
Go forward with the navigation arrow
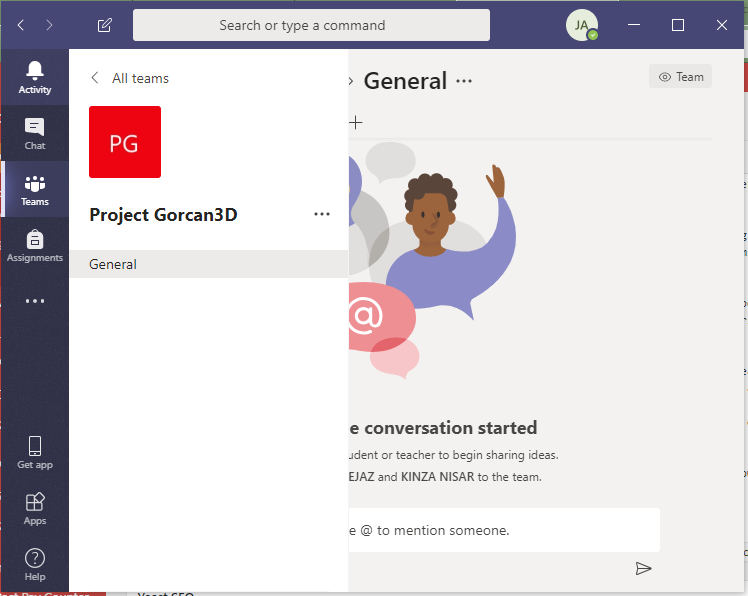pyautogui.click(x=49, y=25)
